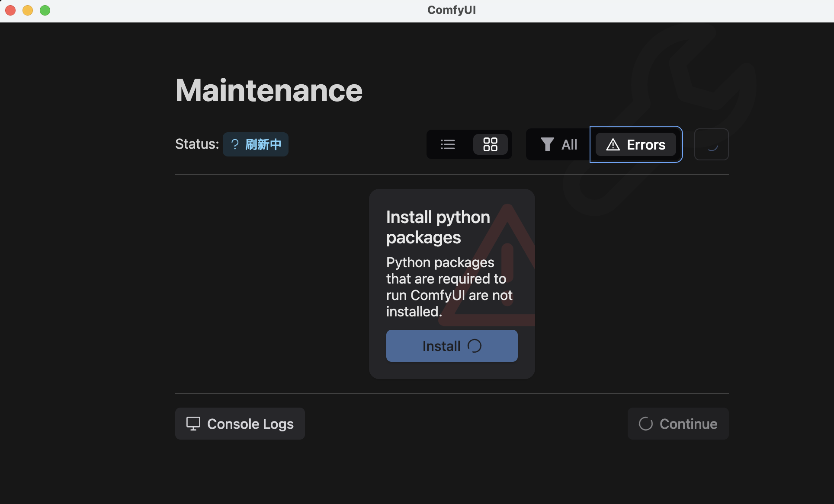Click the warning triangle on Errors
This screenshot has height=504, width=834.
[613, 144]
